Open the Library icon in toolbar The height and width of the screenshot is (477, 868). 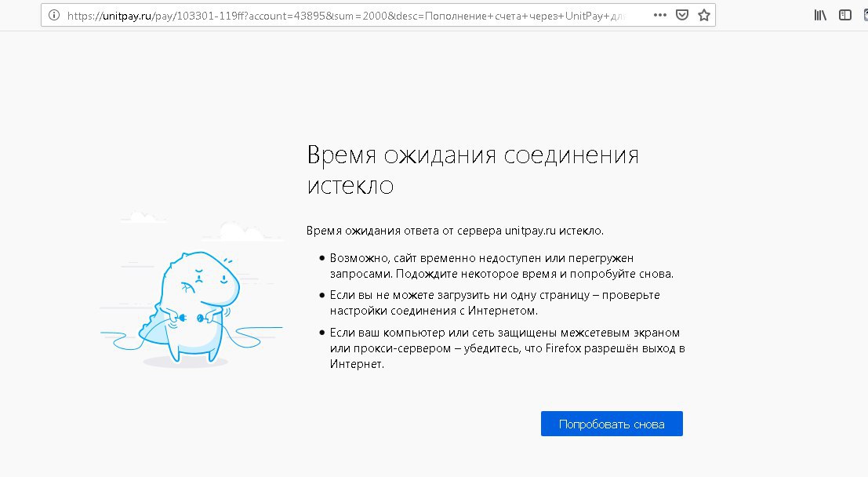tap(820, 16)
